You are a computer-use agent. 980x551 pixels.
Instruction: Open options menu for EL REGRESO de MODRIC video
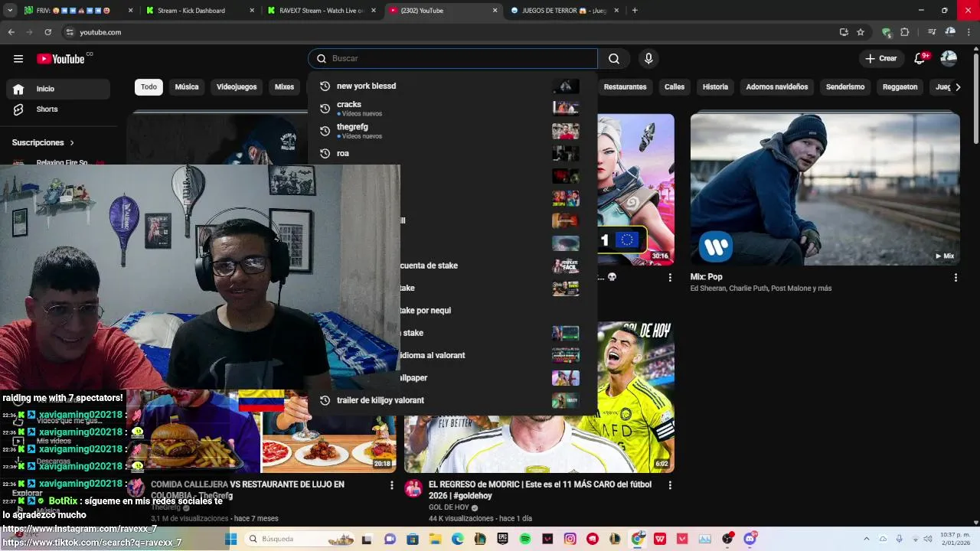click(x=670, y=485)
